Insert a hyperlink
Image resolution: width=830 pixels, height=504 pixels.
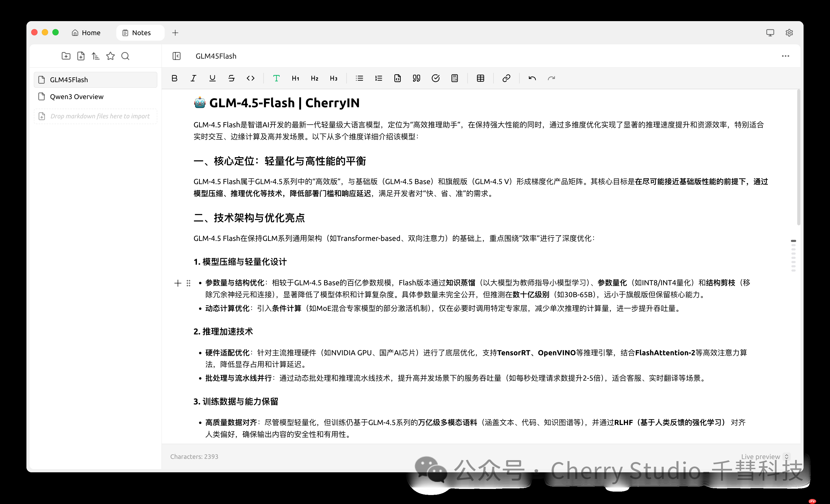click(x=506, y=78)
